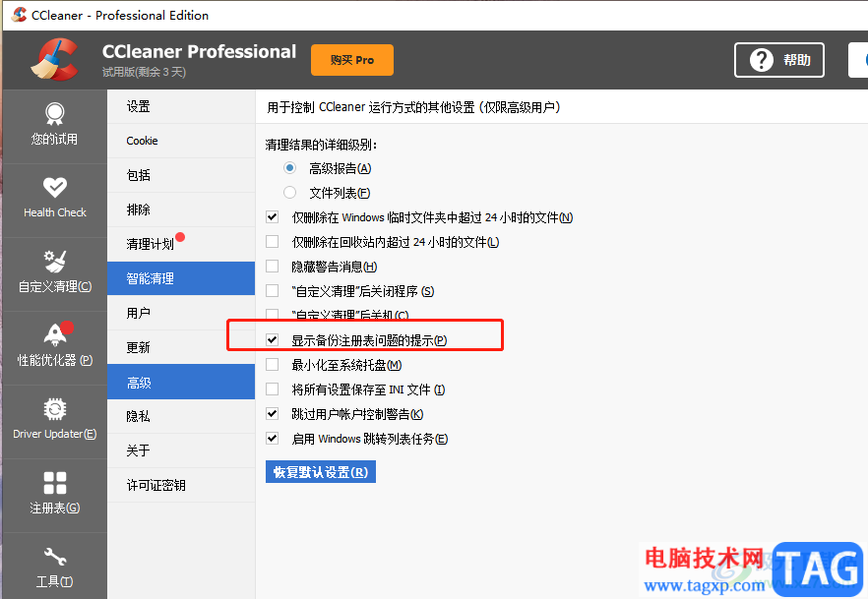Image resolution: width=868 pixels, height=599 pixels.
Task: Open the 包括 include tab
Action: pos(181,175)
